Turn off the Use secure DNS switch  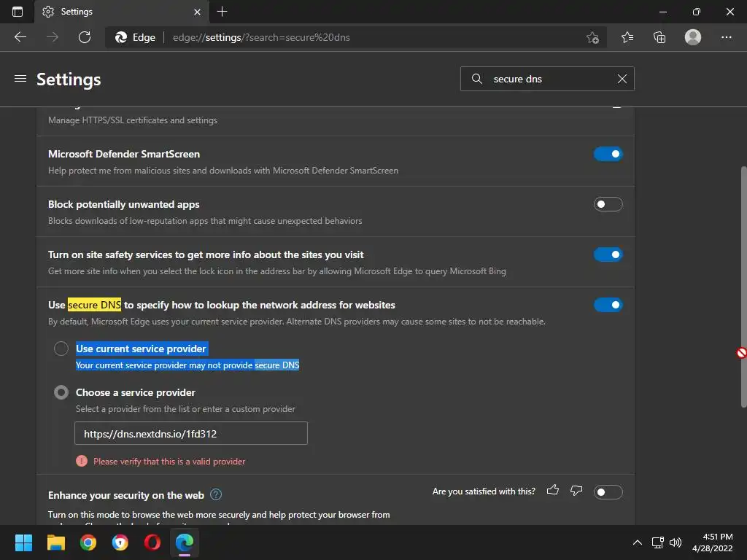(x=608, y=305)
